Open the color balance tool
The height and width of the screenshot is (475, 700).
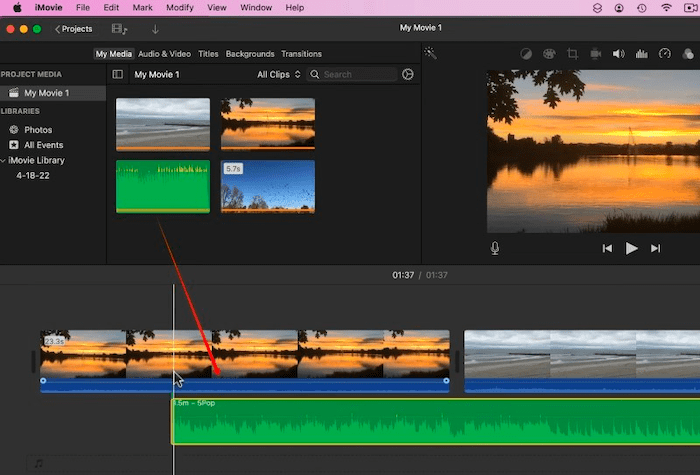click(526, 54)
